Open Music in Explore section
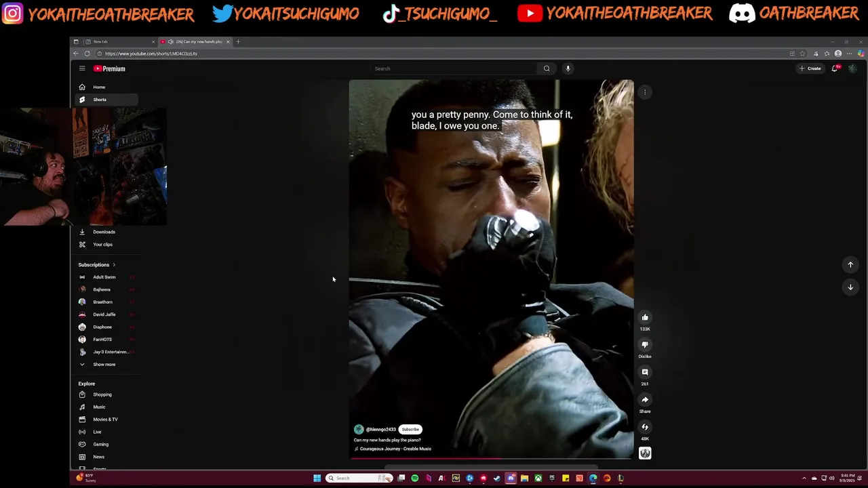 (x=106, y=407)
